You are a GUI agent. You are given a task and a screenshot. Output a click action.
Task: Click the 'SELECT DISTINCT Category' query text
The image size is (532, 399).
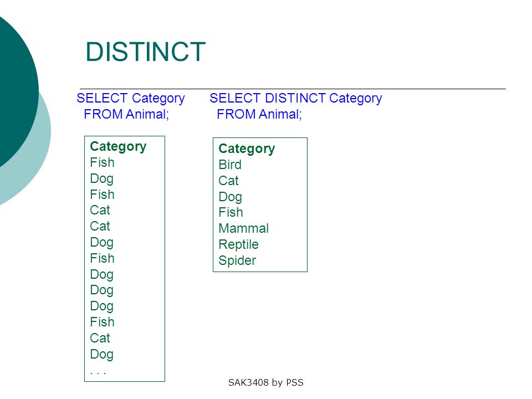(x=295, y=99)
